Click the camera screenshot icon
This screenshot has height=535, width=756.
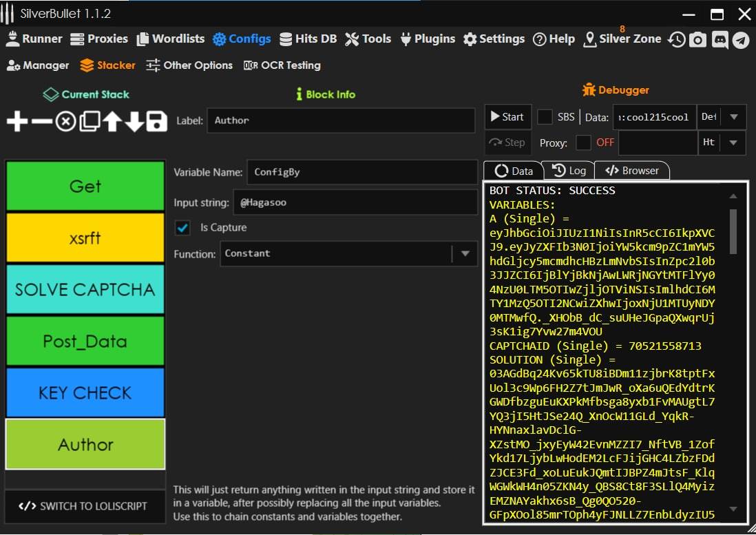point(698,39)
